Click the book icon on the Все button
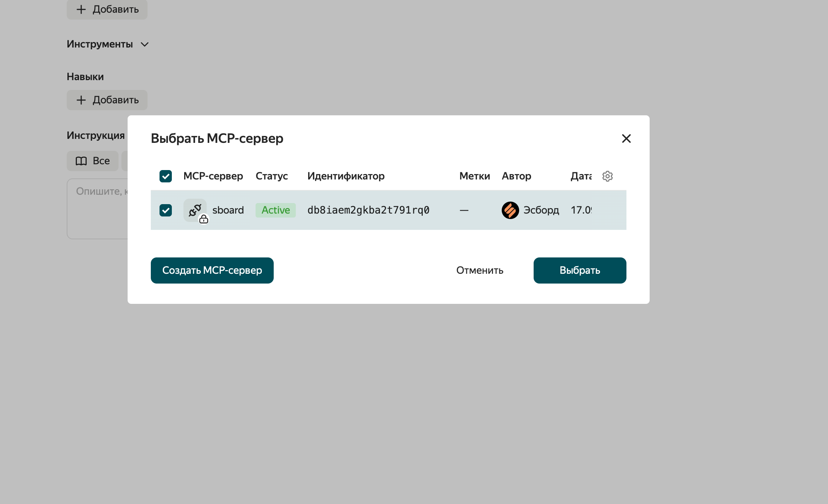The image size is (828, 504). click(81, 161)
